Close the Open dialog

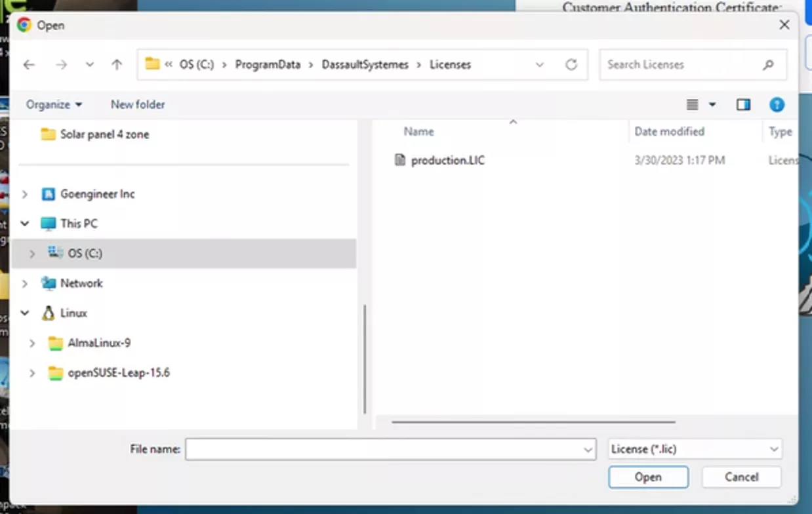784,25
